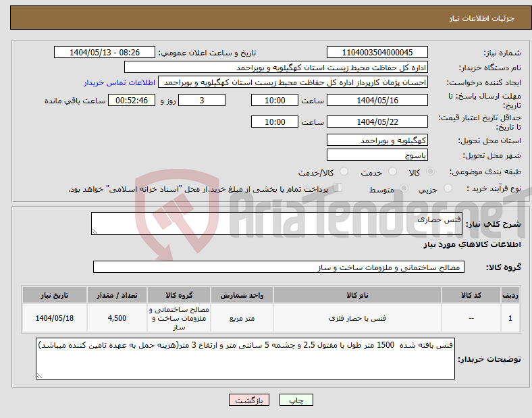Viewport: 532px width, 418px height.
Task: Click the item code -- cell
Action: pyautogui.click(x=471, y=318)
